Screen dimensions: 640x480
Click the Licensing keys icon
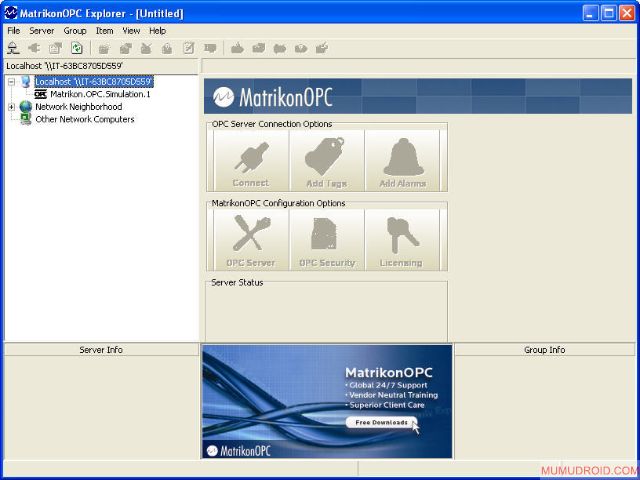(x=402, y=240)
